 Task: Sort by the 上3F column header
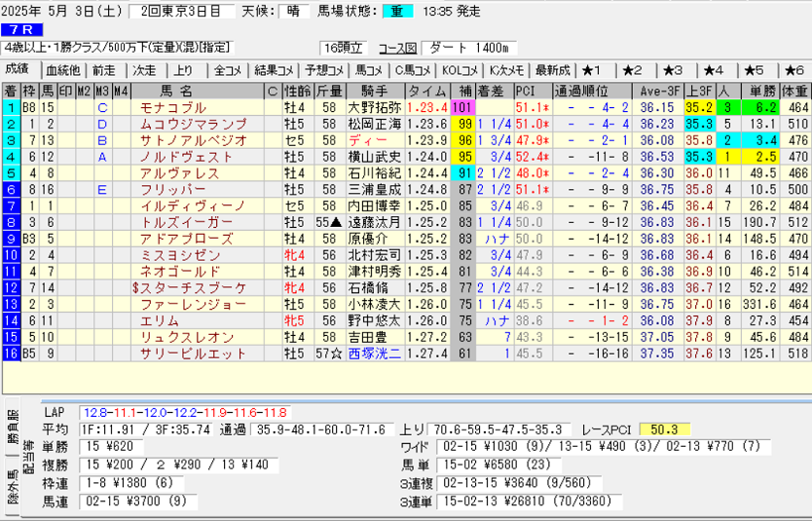pos(697,91)
